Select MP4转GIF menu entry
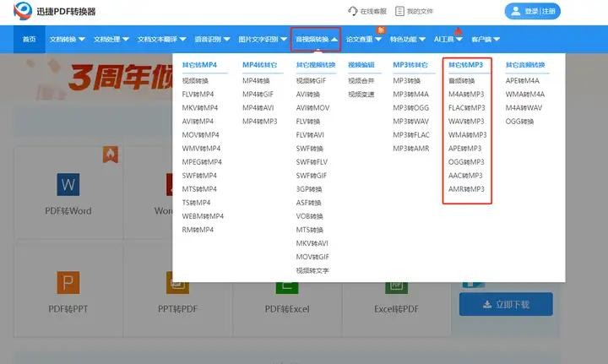The width and height of the screenshot is (608, 364). [257, 95]
